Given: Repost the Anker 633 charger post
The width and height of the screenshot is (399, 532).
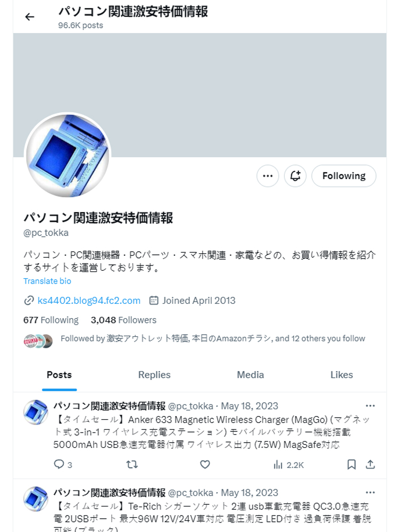Looking at the screenshot, I should click(x=132, y=464).
